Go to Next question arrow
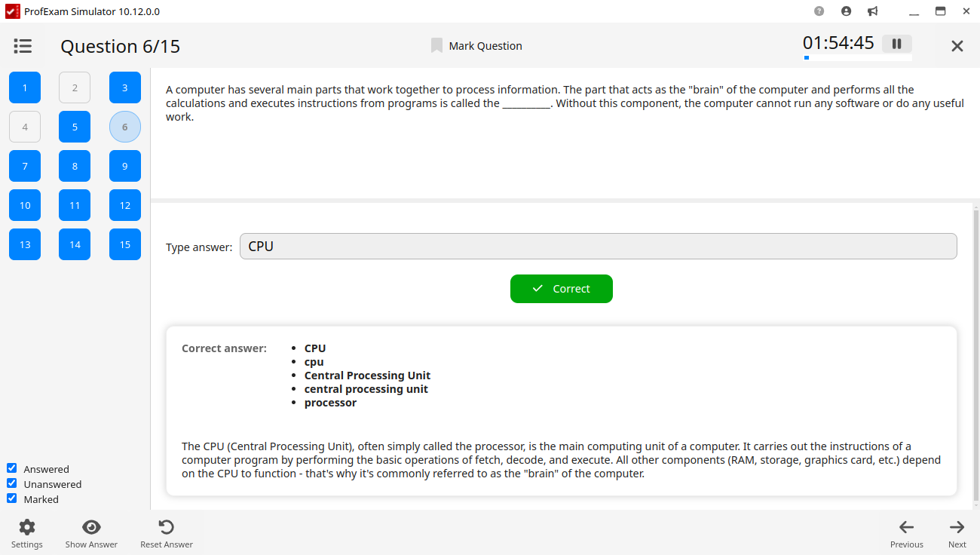 [957, 528]
